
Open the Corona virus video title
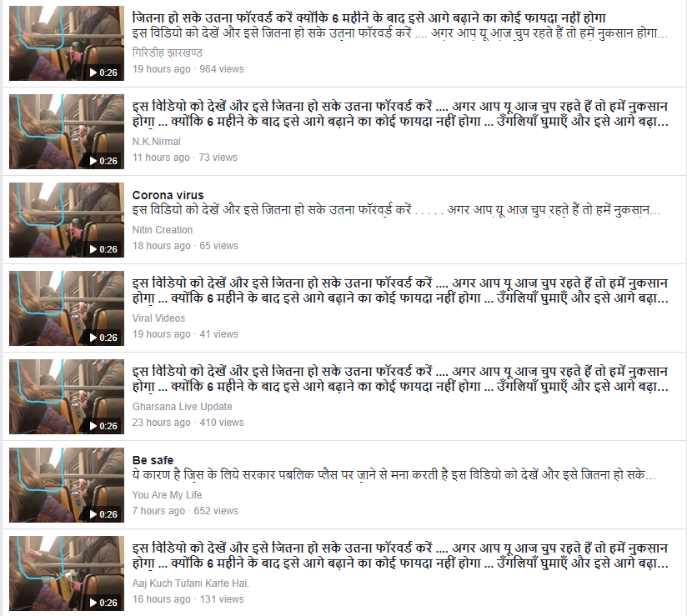(x=168, y=195)
